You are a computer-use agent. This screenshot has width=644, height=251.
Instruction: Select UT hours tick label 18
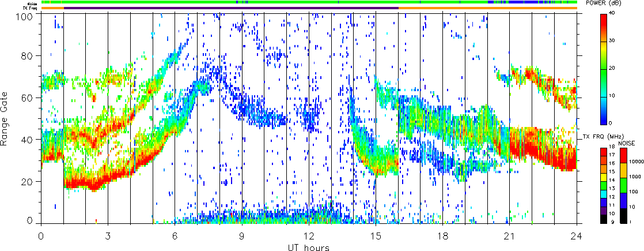coord(443,237)
